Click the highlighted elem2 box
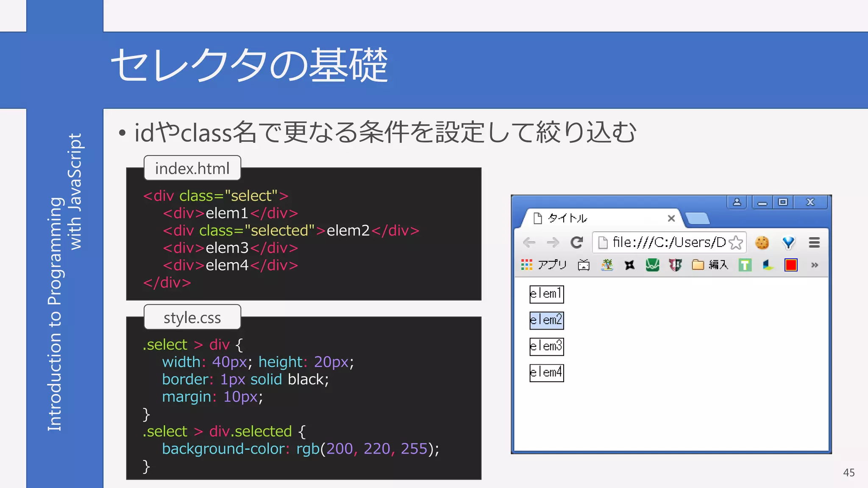868x488 pixels. (547, 320)
